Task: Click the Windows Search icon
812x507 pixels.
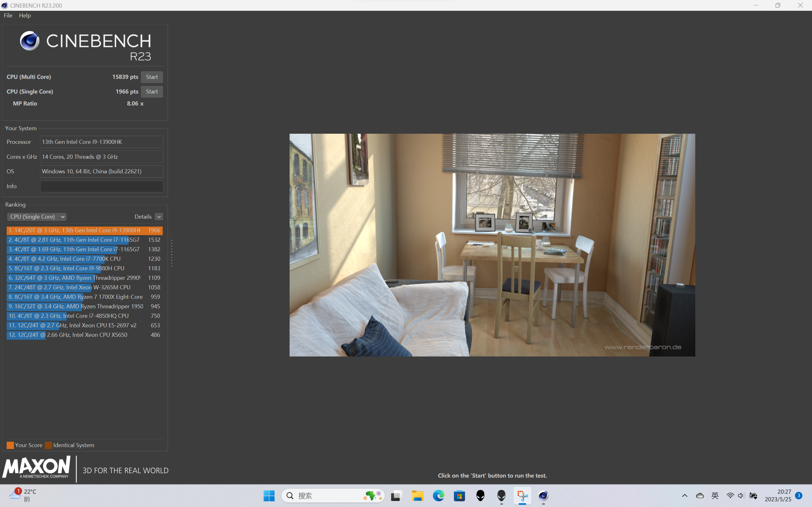Action: (290, 495)
